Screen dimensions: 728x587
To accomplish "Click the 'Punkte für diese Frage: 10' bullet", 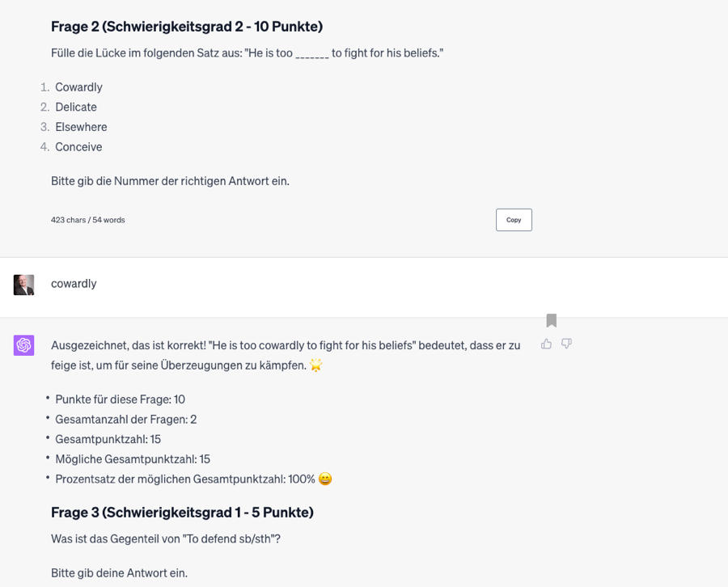I will (120, 399).
